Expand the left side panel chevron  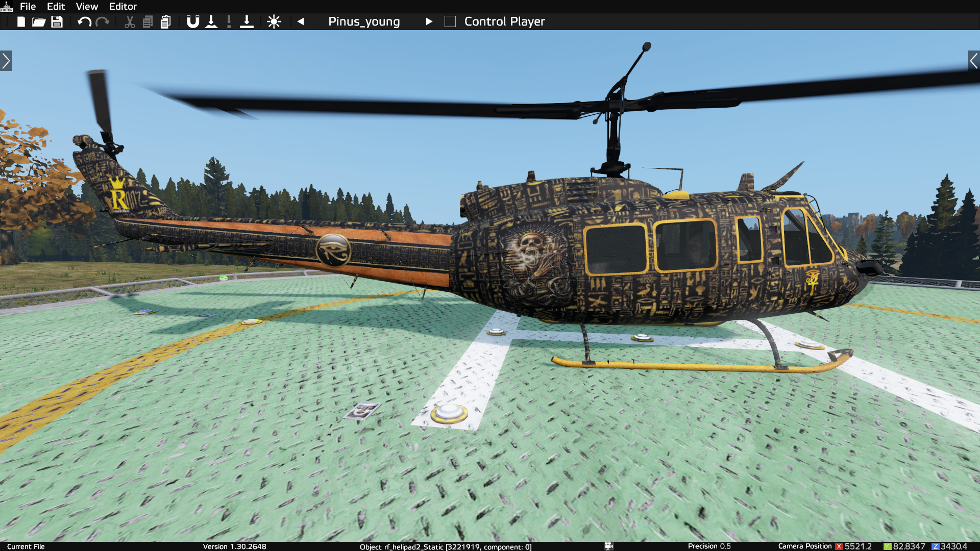pyautogui.click(x=6, y=61)
